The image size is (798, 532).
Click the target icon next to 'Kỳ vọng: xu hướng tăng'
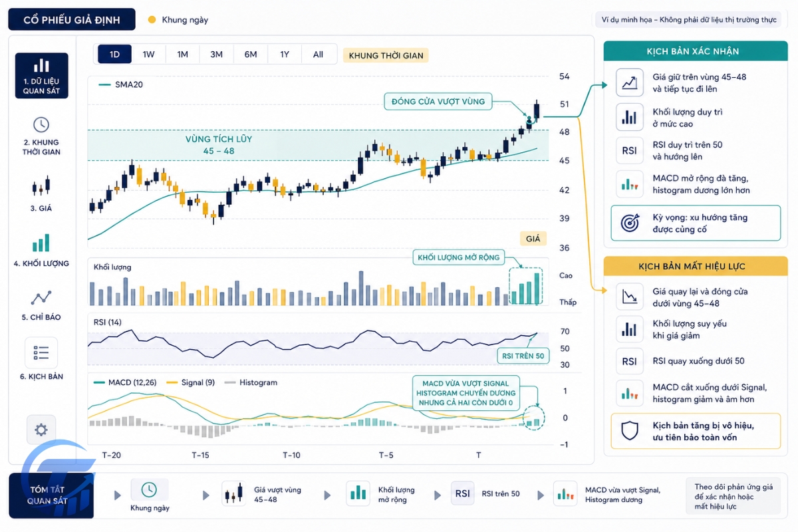click(x=630, y=223)
